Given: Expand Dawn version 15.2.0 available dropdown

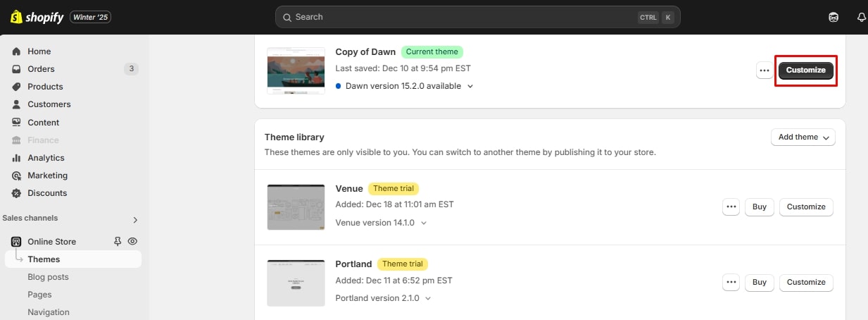Looking at the screenshot, I should click(x=405, y=86).
